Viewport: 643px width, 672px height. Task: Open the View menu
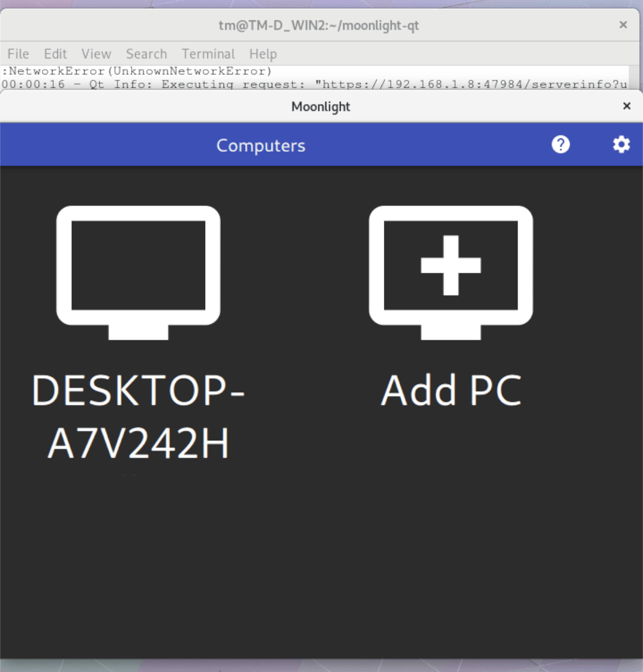[96, 54]
